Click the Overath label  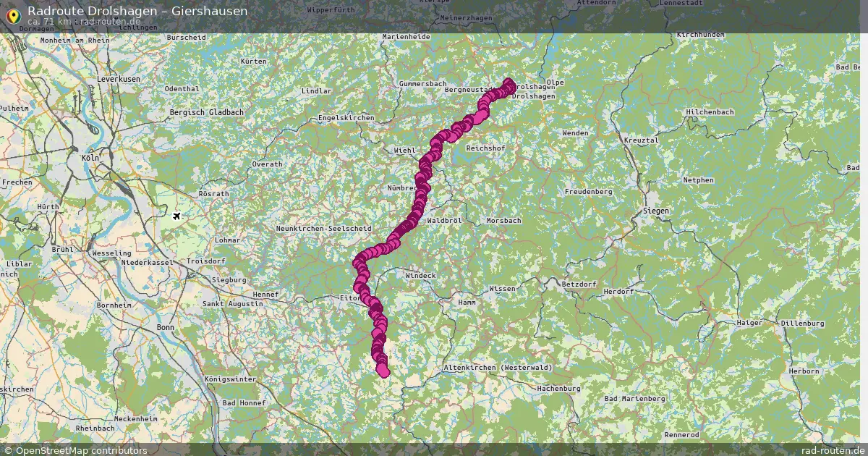click(267, 164)
